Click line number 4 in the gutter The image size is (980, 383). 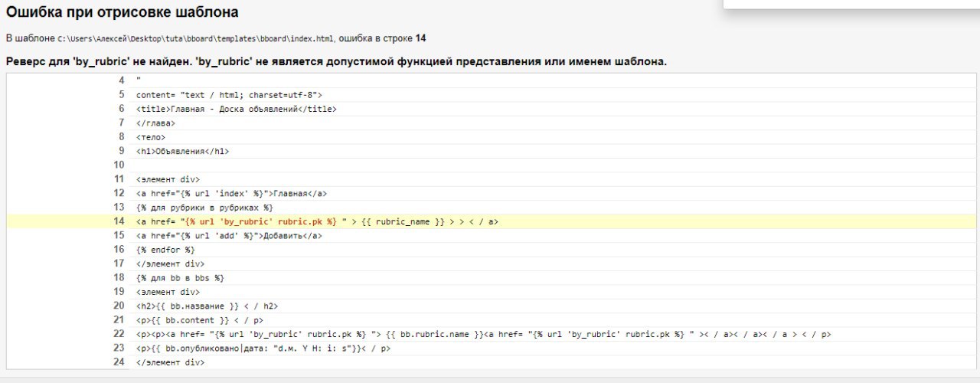[121, 80]
